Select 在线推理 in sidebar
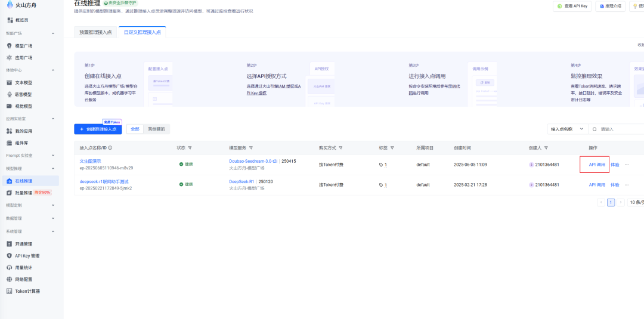 click(30, 181)
